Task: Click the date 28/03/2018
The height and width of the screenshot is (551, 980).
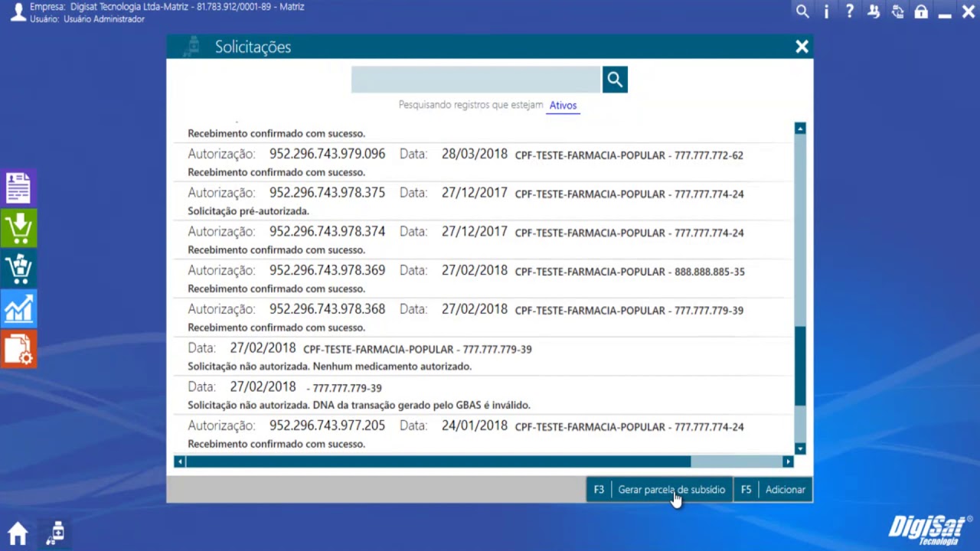Action: point(475,154)
